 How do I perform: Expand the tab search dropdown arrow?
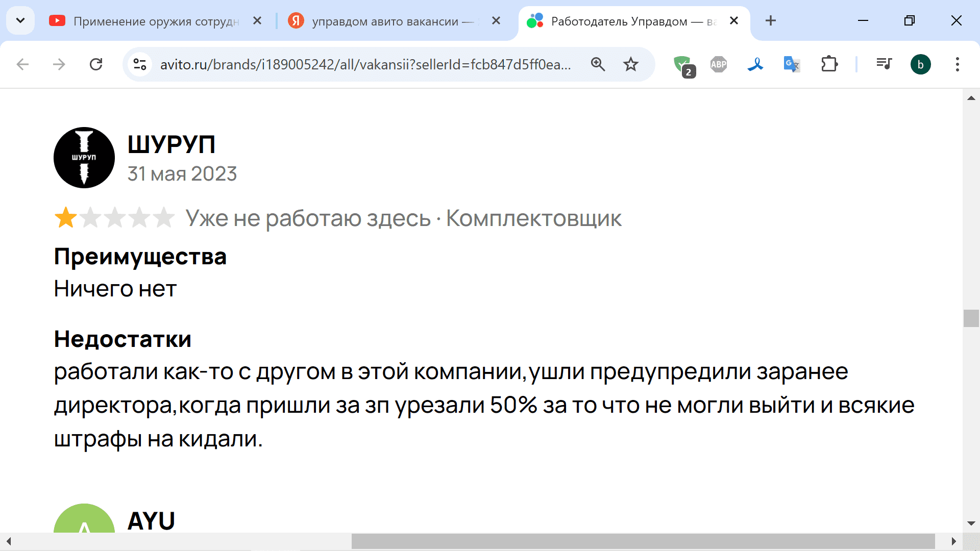[20, 21]
